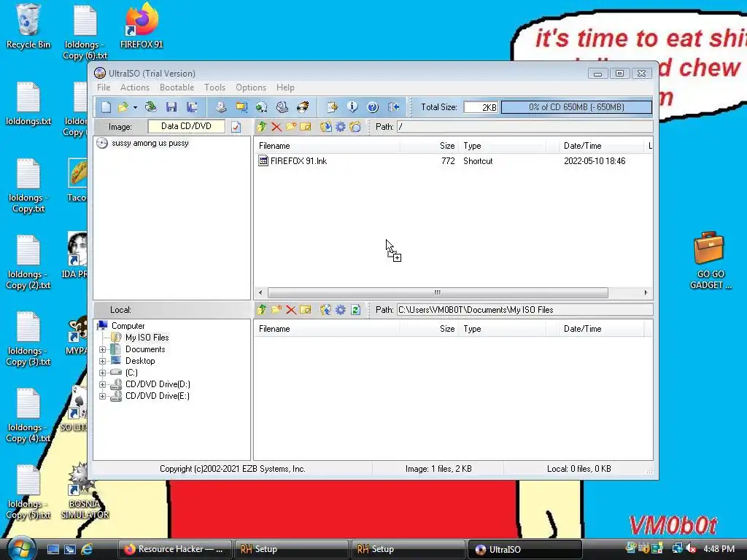Open the File menu
This screenshot has width=747, height=560.
[x=104, y=87]
